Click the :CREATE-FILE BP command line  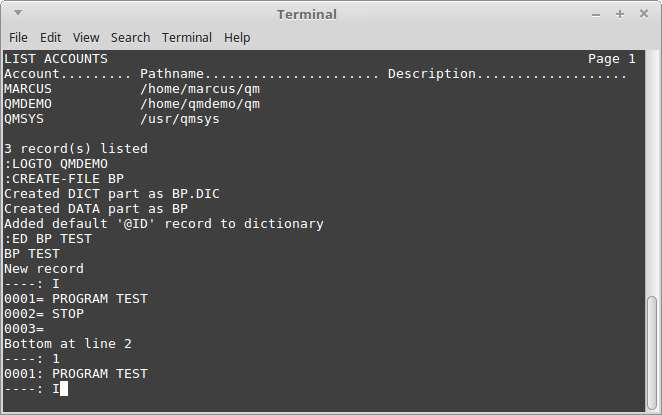click(x=64, y=179)
